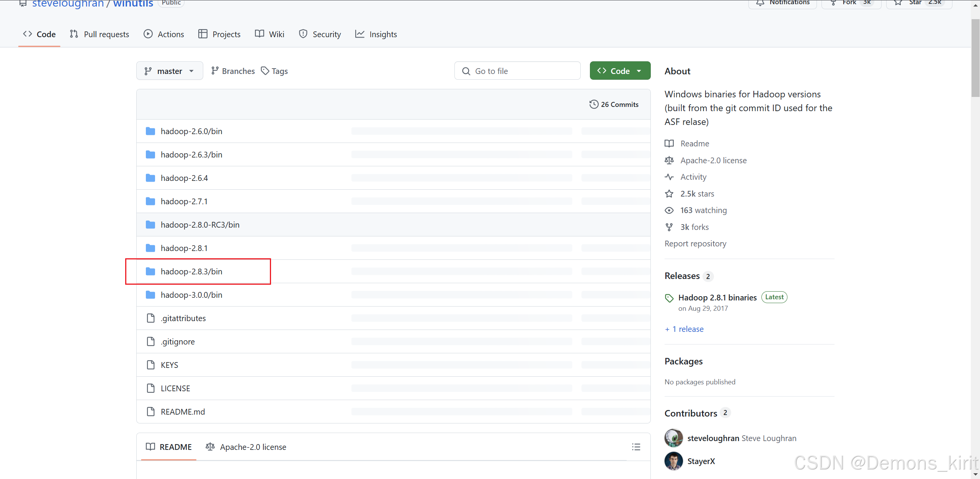The height and width of the screenshot is (479, 980).
Task: Click the Go to file search field
Action: click(517, 71)
